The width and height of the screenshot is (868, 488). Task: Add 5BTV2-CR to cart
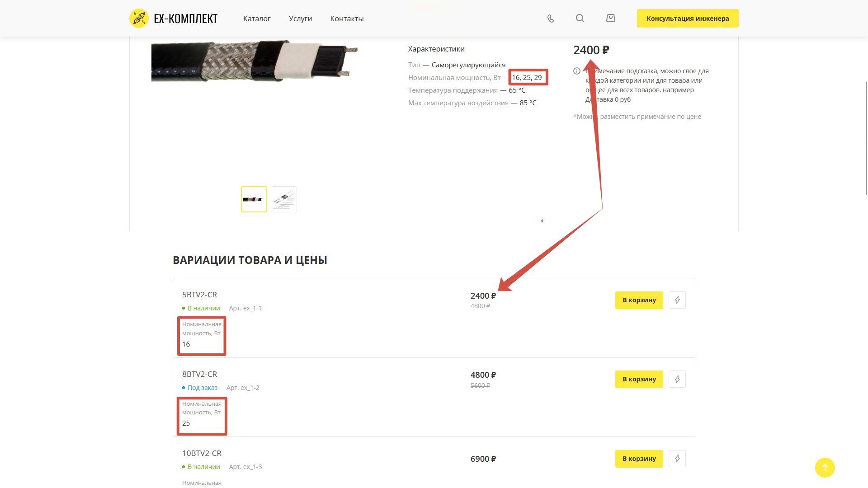639,300
